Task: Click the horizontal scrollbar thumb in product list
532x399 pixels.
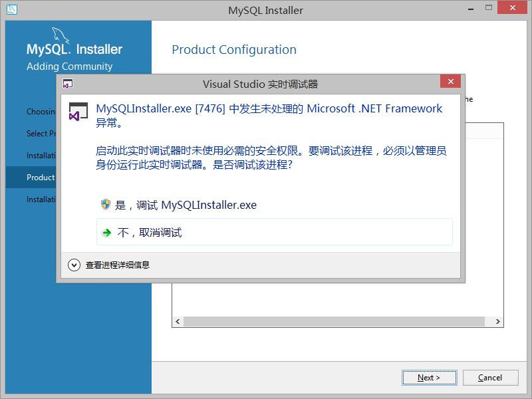Action: coord(334,321)
